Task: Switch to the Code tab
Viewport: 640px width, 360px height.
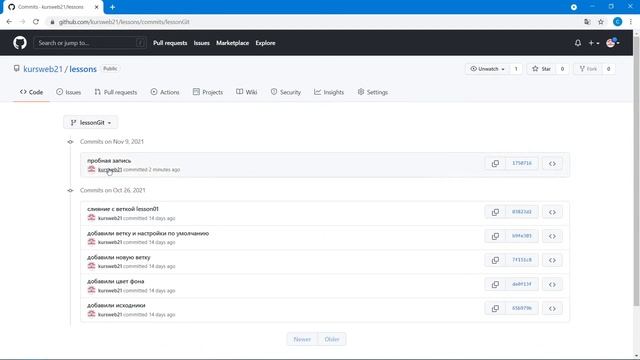Action: click(x=31, y=92)
